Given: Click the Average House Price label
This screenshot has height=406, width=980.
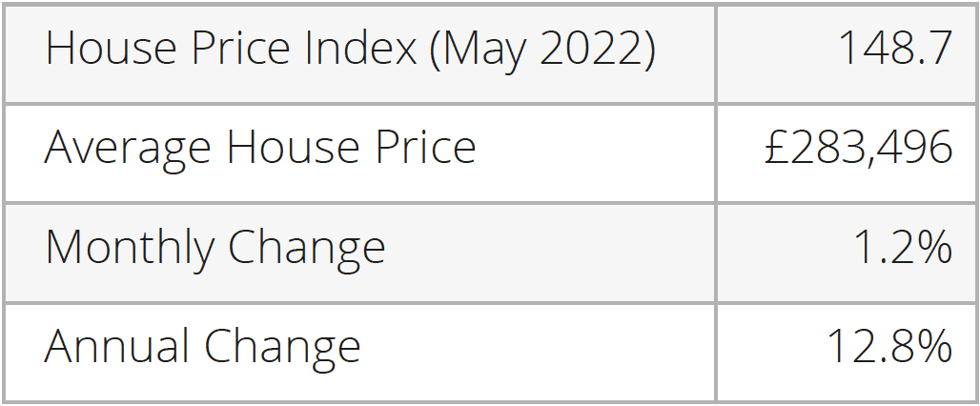Looking at the screenshot, I should (260, 150).
